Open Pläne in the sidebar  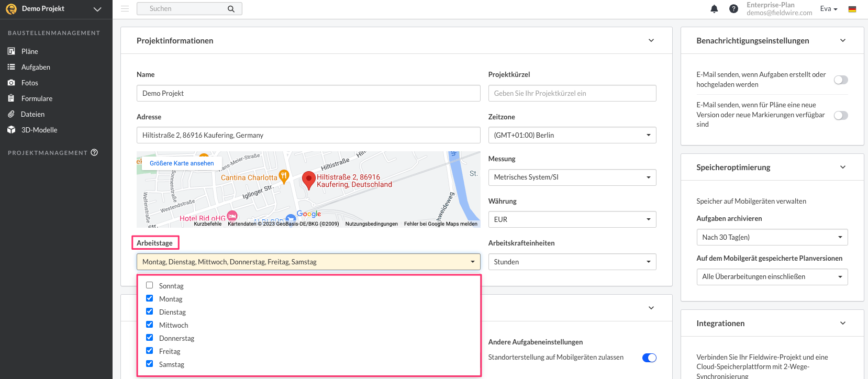[x=29, y=51]
